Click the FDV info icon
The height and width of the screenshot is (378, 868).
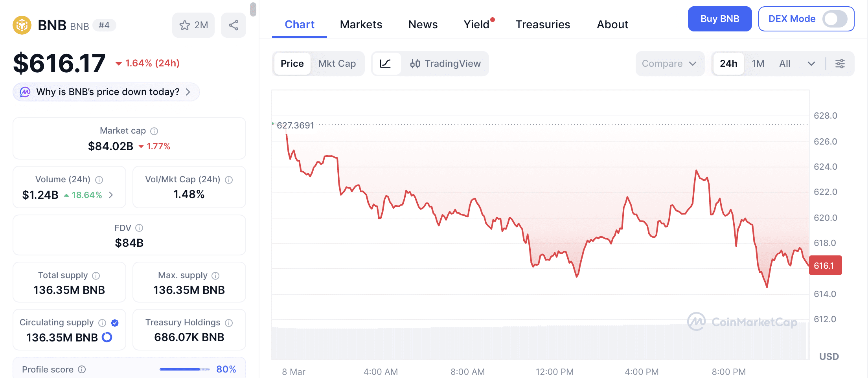coord(139,228)
